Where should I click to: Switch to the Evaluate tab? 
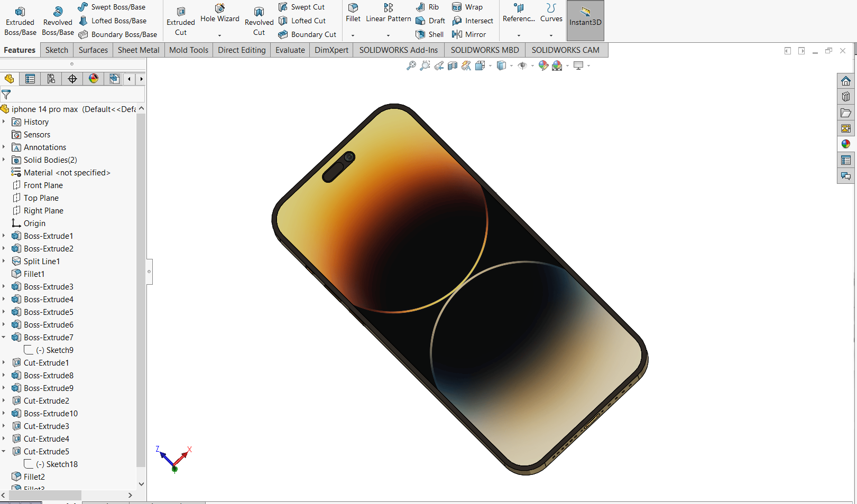290,50
